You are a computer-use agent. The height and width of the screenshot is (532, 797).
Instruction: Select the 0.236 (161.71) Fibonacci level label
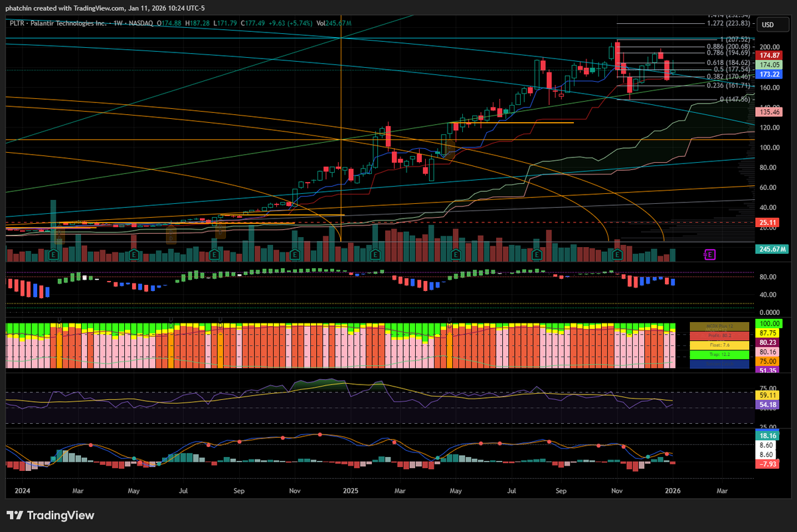click(729, 85)
